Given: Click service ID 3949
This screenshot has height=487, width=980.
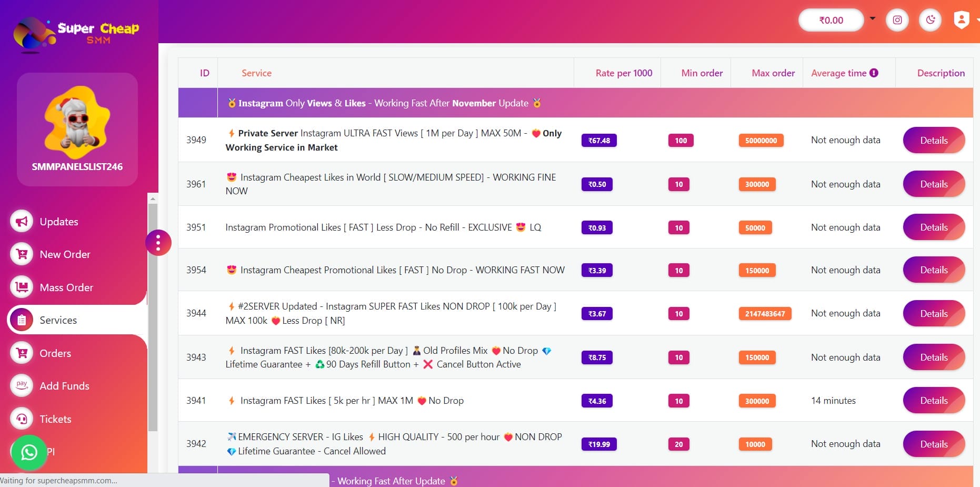Looking at the screenshot, I should pos(196,140).
